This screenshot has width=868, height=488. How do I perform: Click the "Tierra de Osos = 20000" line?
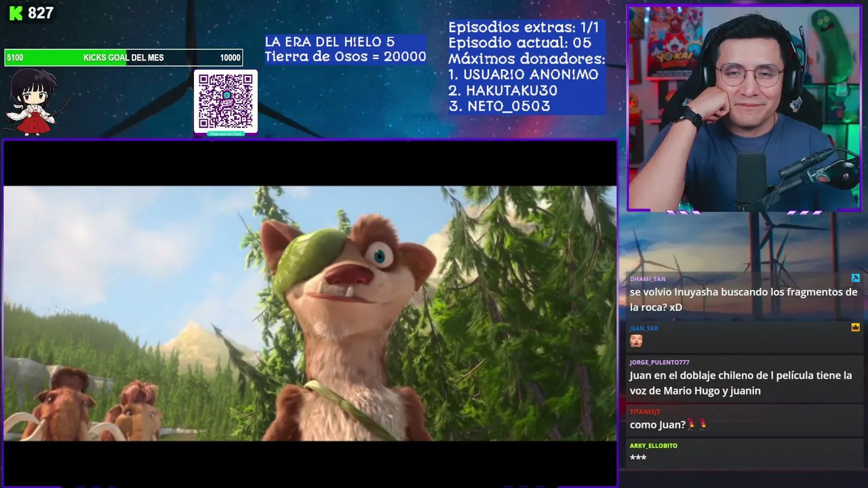(x=346, y=57)
